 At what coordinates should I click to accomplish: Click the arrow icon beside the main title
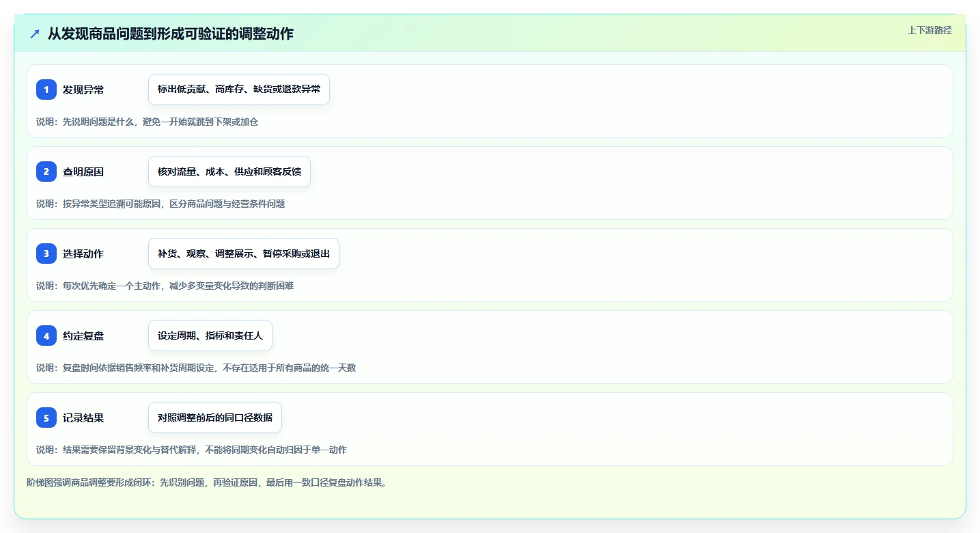point(35,33)
